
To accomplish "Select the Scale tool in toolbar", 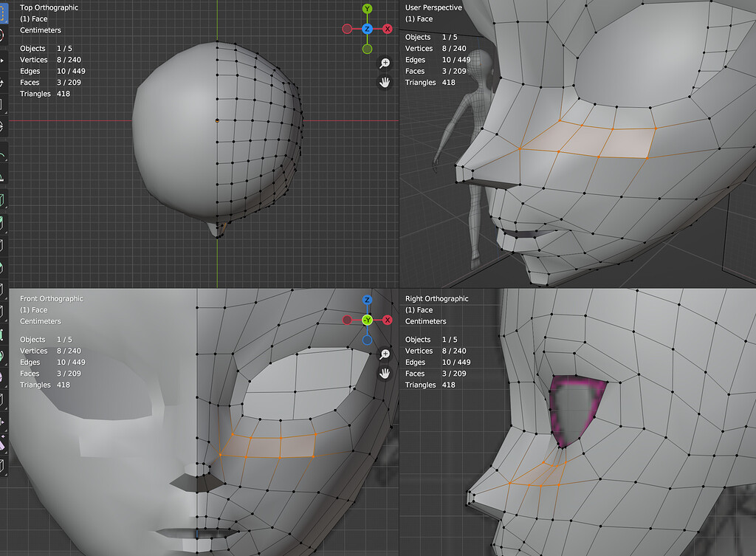I will [2, 105].
